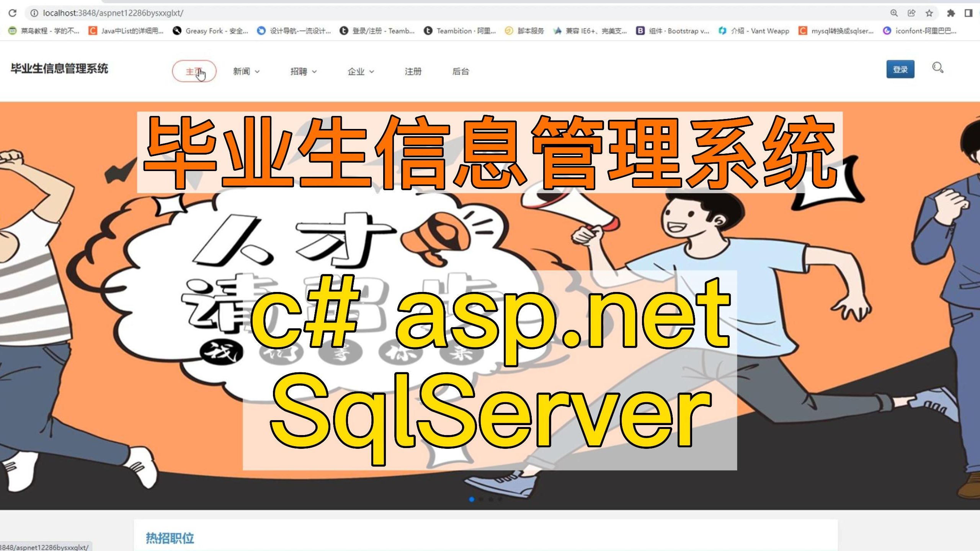
Task: Toggle the carousel dot indicator at bottom
Action: (x=471, y=500)
